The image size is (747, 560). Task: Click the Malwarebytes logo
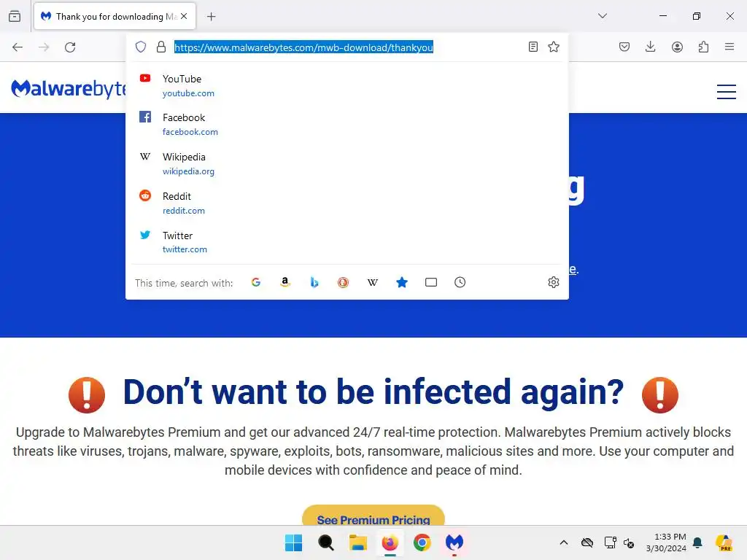tap(68, 88)
